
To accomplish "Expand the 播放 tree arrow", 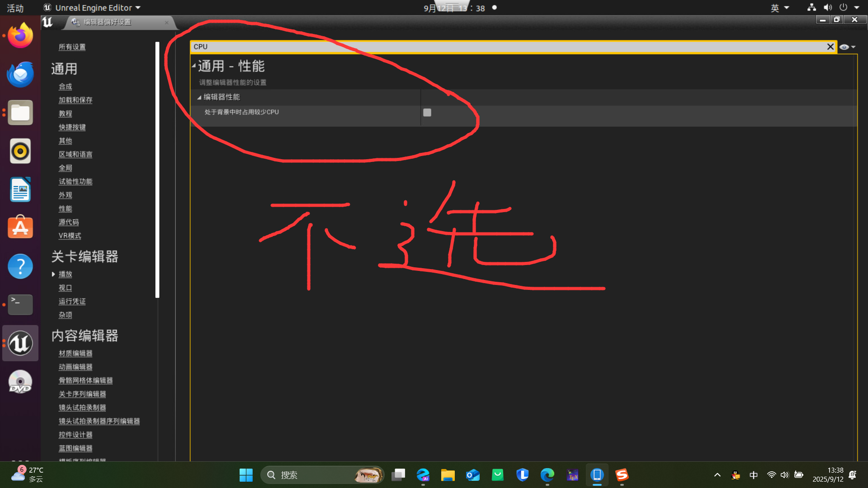I will [53, 274].
